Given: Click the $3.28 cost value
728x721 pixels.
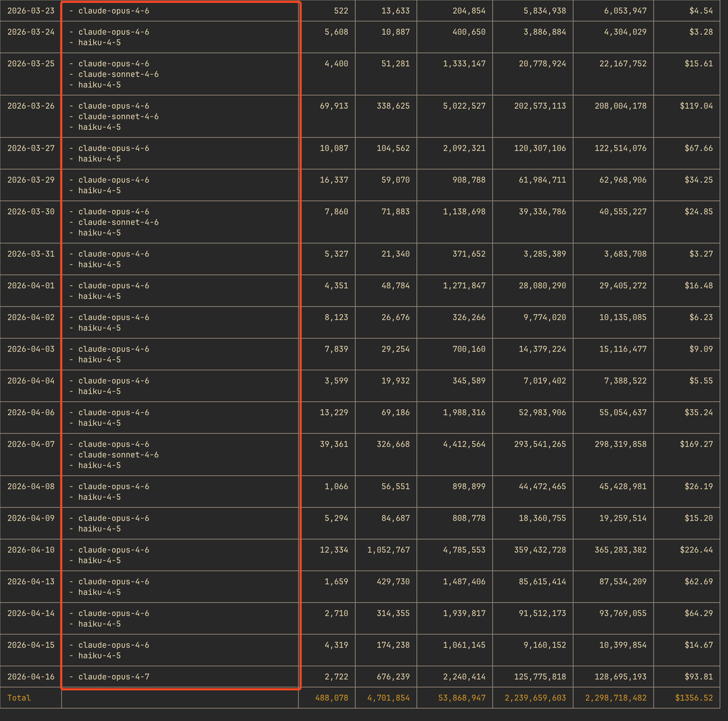Looking at the screenshot, I should 701,32.
